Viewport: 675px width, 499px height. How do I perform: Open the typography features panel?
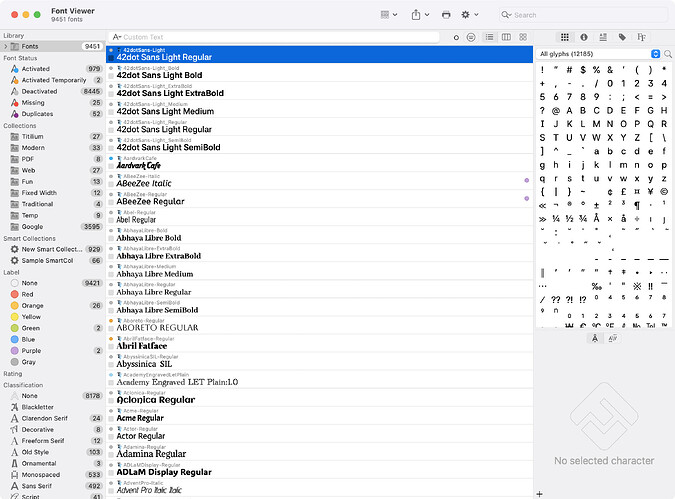pos(641,37)
